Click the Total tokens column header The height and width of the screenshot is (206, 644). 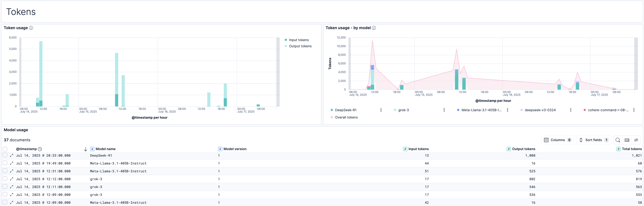(x=631, y=149)
